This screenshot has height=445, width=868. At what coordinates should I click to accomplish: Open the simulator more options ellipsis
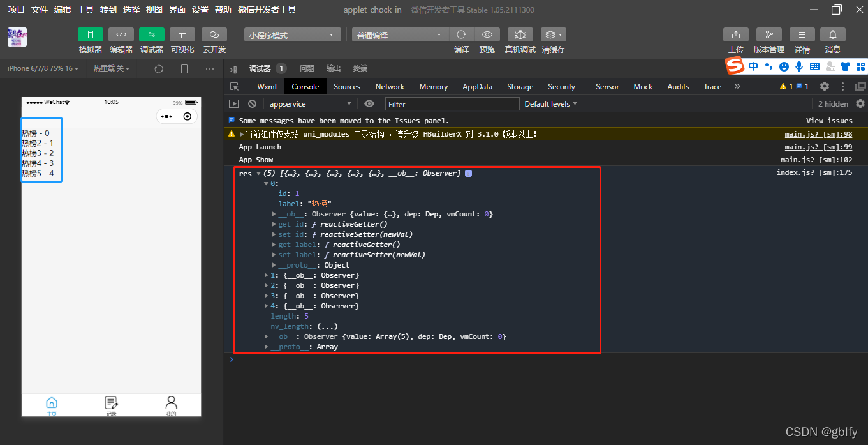[210, 68]
